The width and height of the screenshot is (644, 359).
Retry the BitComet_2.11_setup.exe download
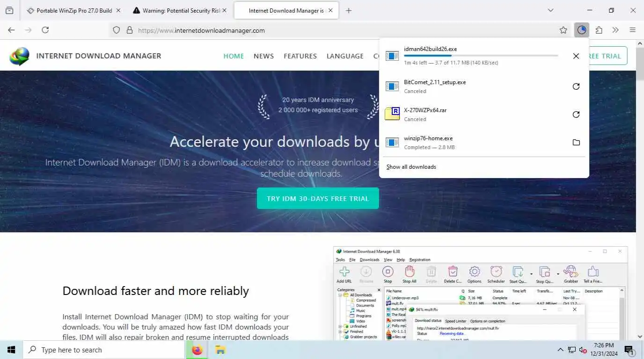coord(576,86)
